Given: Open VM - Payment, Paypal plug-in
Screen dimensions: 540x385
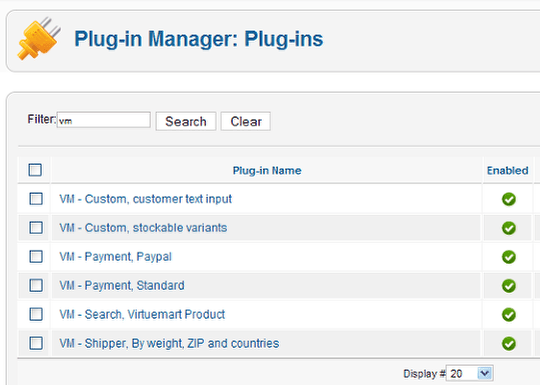Looking at the screenshot, I should pyautogui.click(x=115, y=257).
